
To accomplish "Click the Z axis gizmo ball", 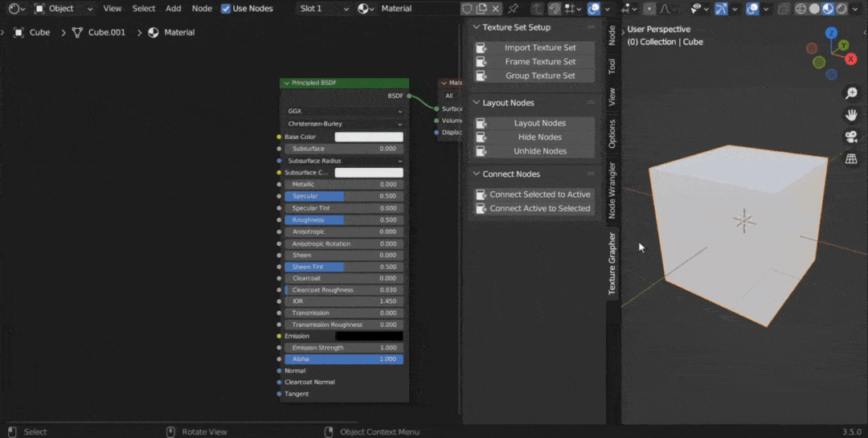I will point(831,33).
